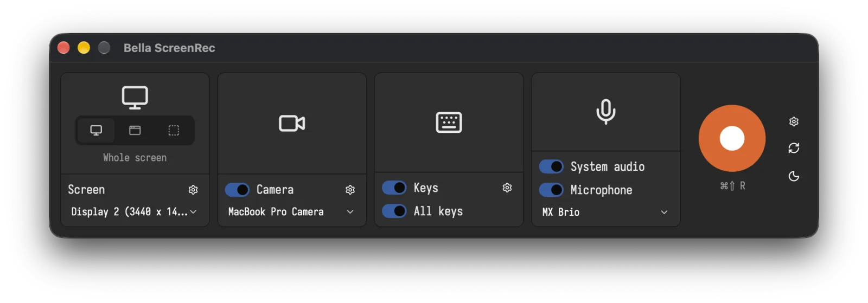Turn off the Keys toggle
The width and height of the screenshot is (868, 303).
click(x=394, y=188)
